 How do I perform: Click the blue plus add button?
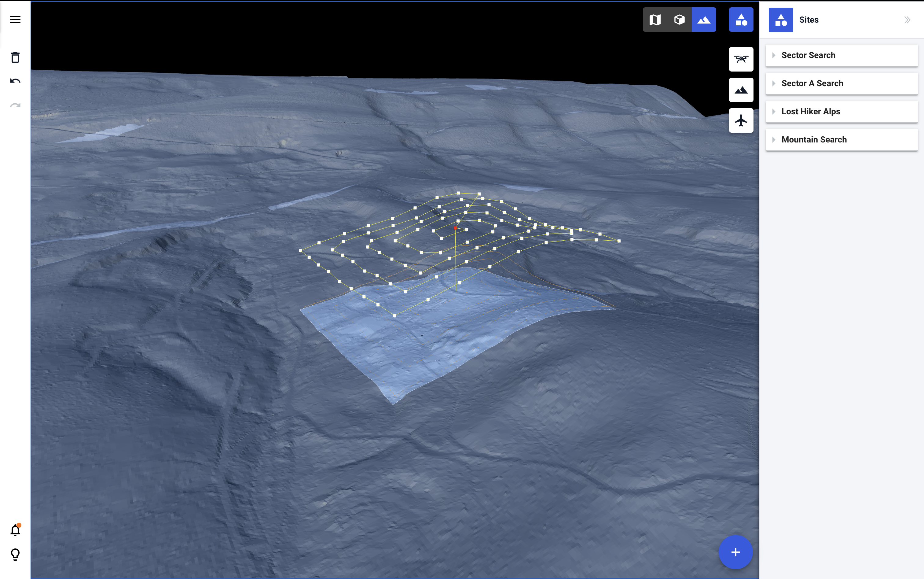(735, 552)
